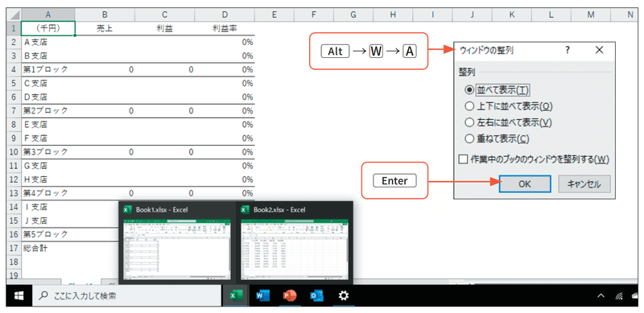Select column M header
Screen dimensions: 644x313
tap(591, 14)
